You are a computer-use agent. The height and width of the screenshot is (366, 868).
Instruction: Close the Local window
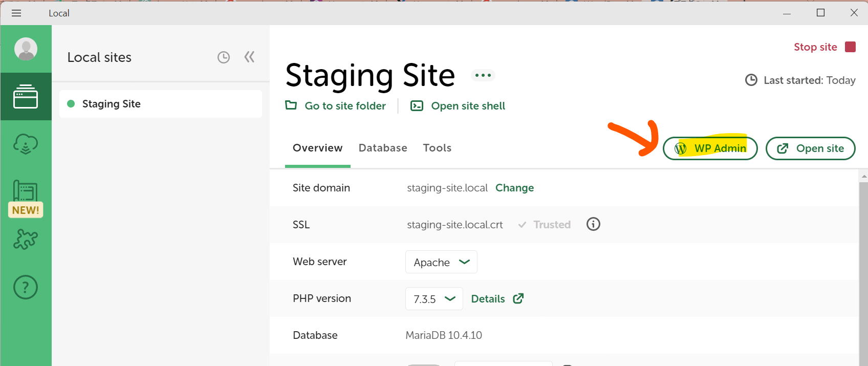pos(854,13)
